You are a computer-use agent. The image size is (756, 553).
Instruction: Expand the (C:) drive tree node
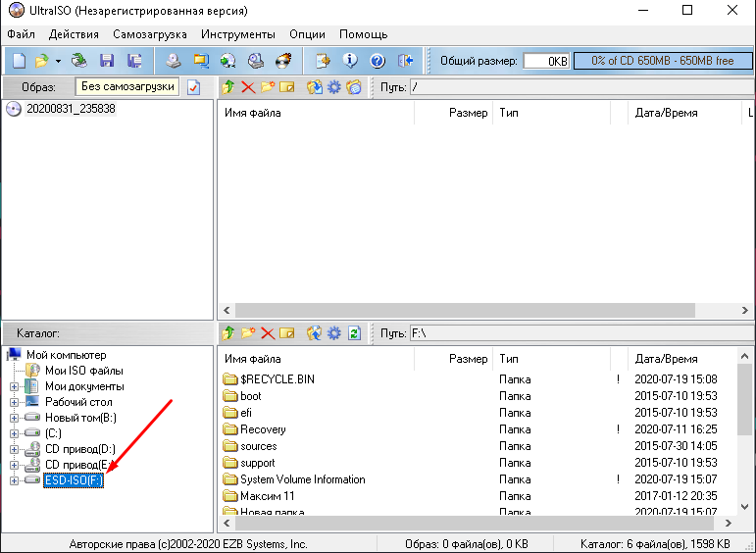(14, 434)
